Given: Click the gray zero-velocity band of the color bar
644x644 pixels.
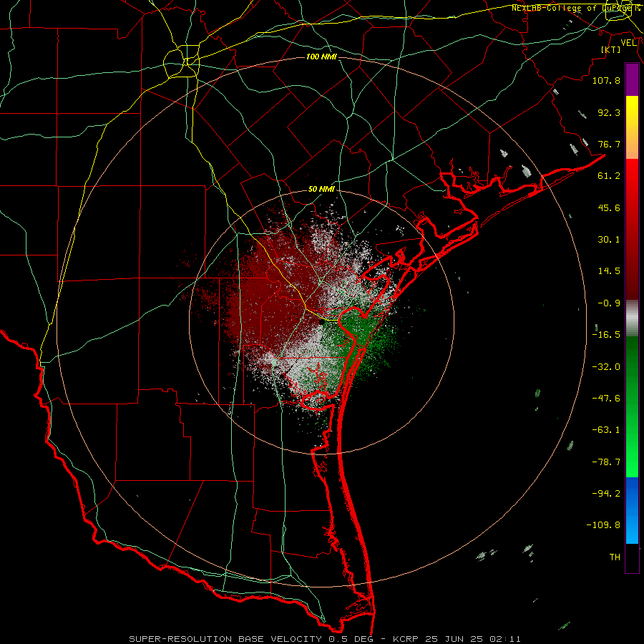Looking at the screenshot, I should coord(632,318).
